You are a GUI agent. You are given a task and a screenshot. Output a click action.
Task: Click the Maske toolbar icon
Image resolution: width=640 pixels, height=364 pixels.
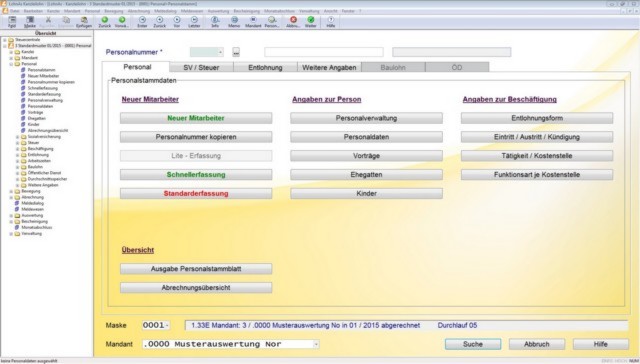[30, 21]
